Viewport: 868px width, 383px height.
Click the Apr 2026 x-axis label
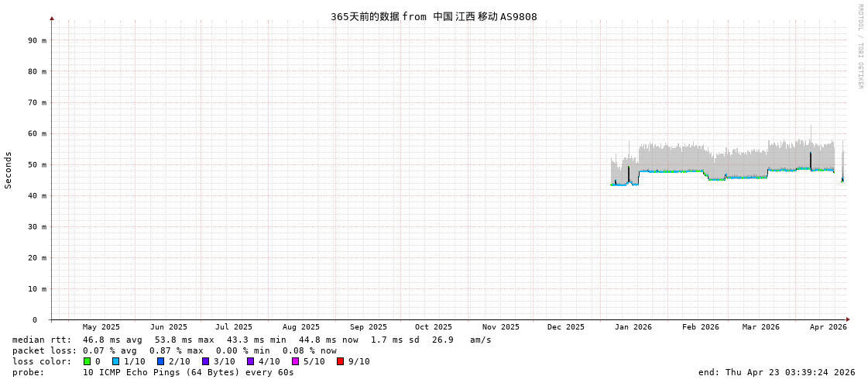click(x=828, y=327)
